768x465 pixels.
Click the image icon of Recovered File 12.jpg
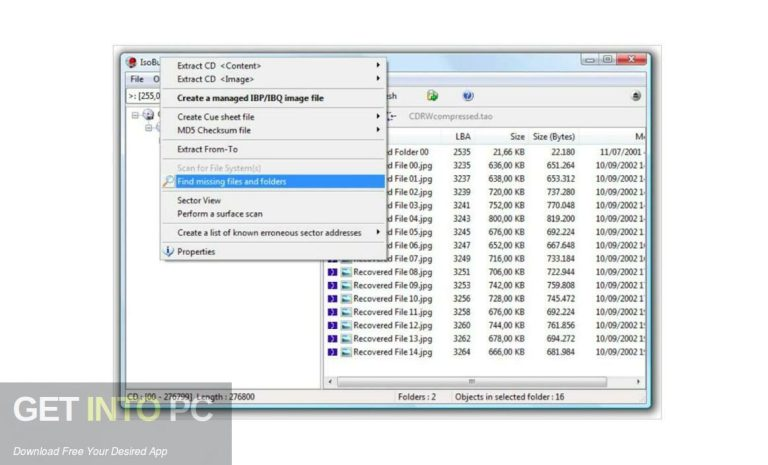(346, 325)
